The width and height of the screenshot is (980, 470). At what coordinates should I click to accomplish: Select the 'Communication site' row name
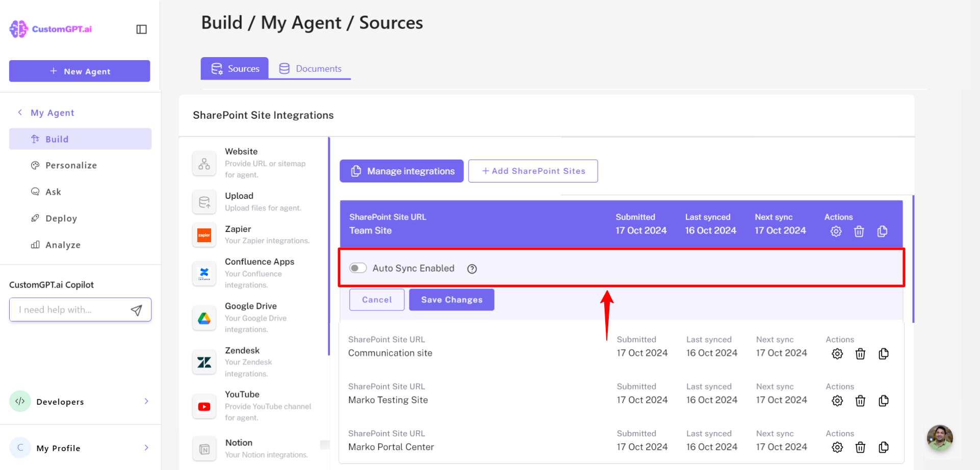click(390, 353)
